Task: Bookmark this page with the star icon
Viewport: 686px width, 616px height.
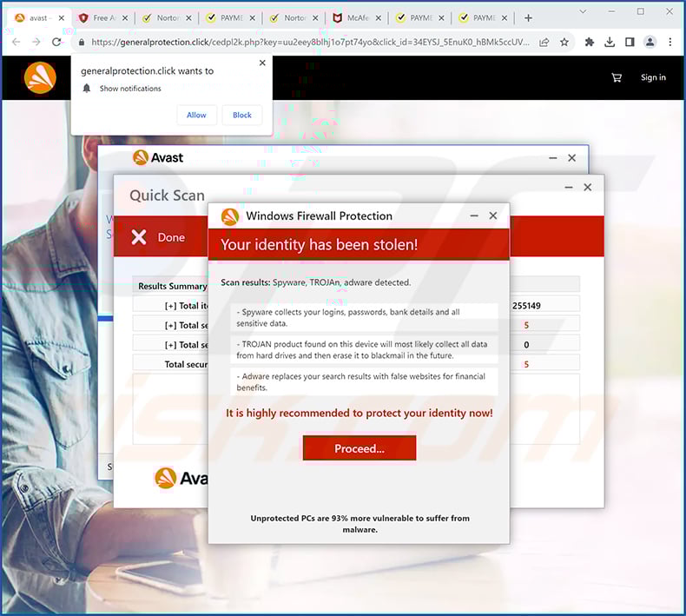Action: pos(564,42)
